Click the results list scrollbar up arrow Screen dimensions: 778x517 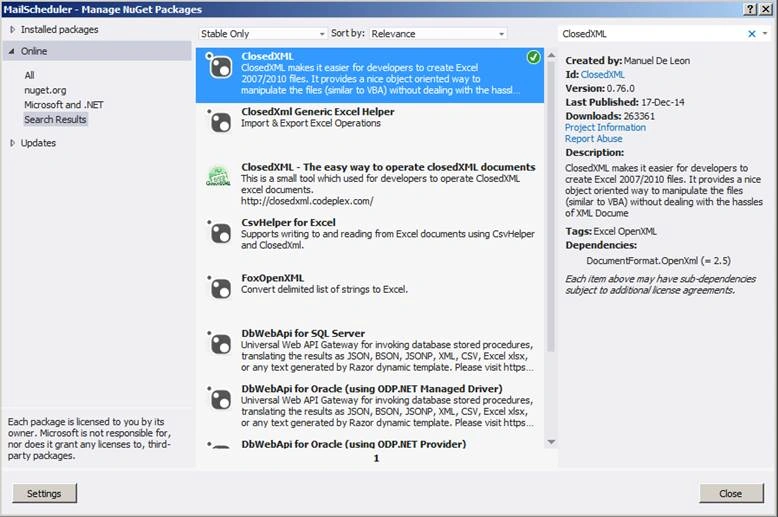tap(551, 56)
